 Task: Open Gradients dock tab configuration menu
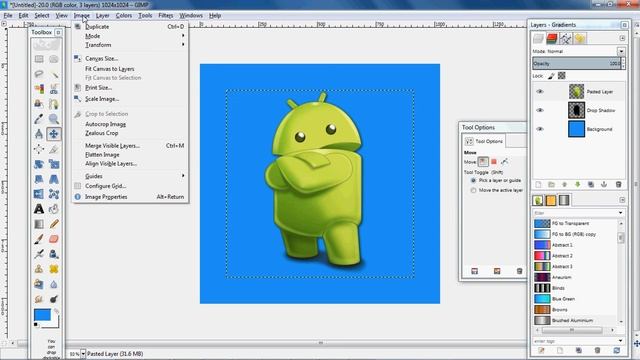pos(622,200)
